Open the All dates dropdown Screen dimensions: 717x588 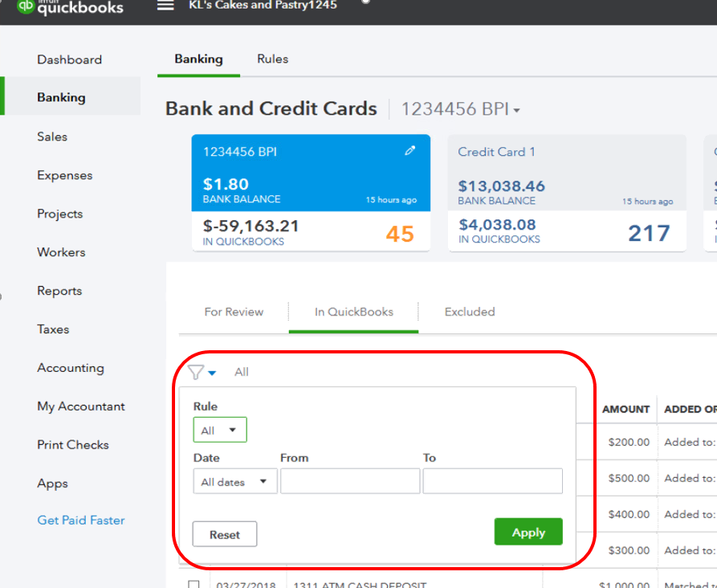pyautogui.click(x=235, y=481)
